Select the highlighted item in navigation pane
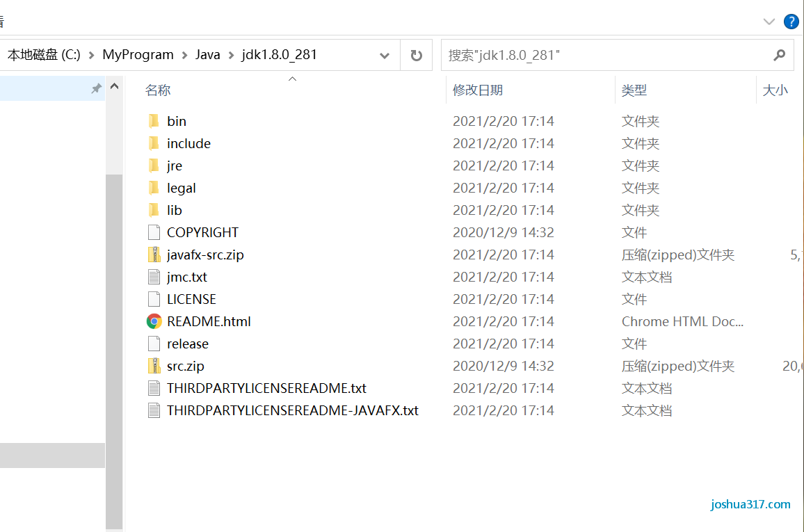Image resolution: width=804 pixels, height=532 pixels. 52,455
